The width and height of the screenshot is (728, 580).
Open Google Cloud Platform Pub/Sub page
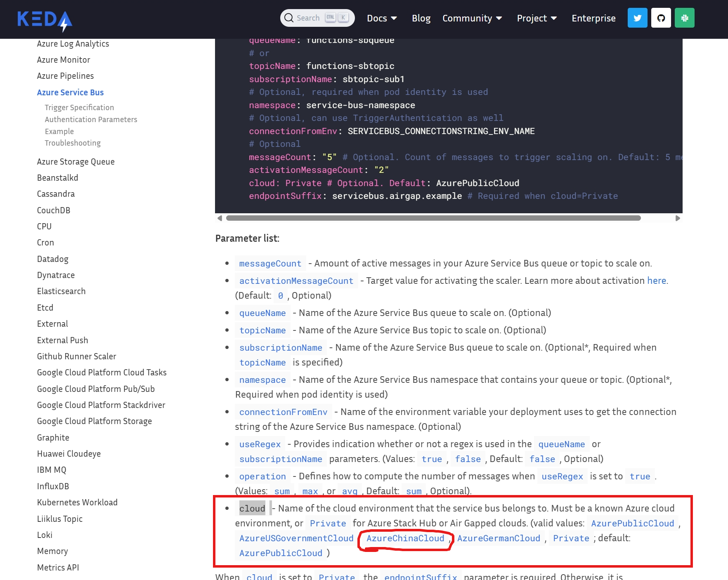[96, 389]
